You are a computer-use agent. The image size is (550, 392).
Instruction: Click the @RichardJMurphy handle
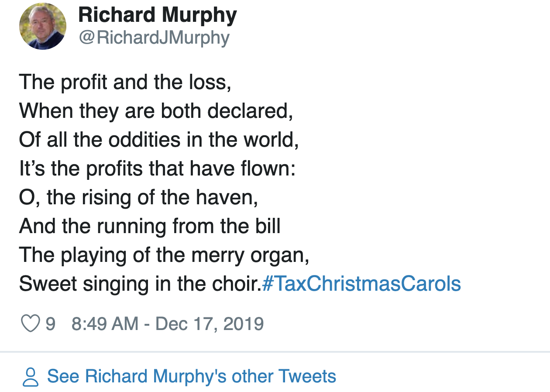coord(154,38)
